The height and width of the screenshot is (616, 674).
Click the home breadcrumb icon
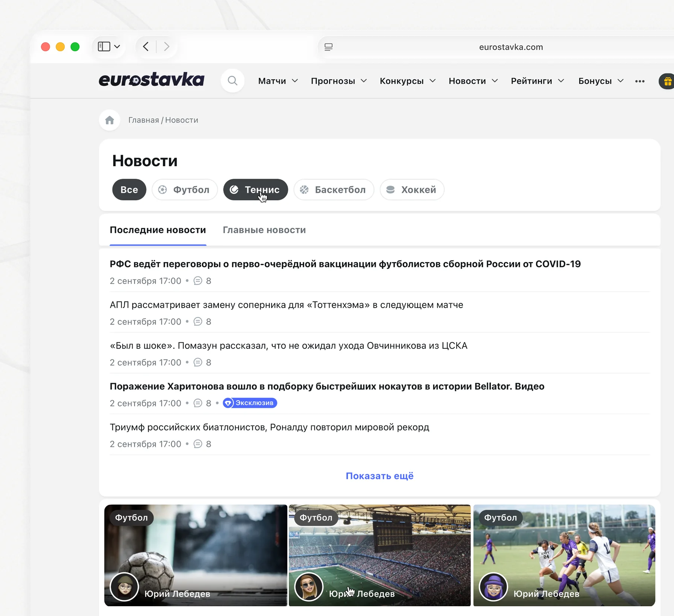pos(109,120)
